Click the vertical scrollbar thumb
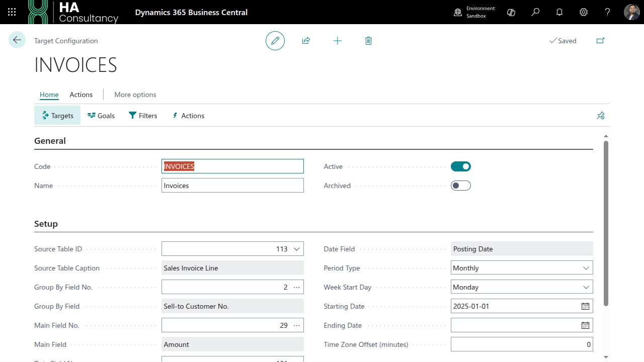644x362 pixels. click(x=606, y=223)
